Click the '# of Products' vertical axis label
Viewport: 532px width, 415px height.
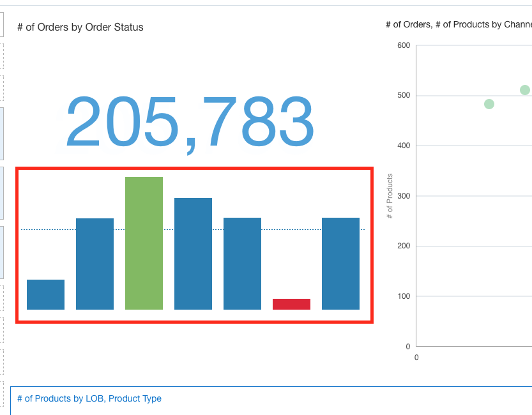[x=390, y=195]
